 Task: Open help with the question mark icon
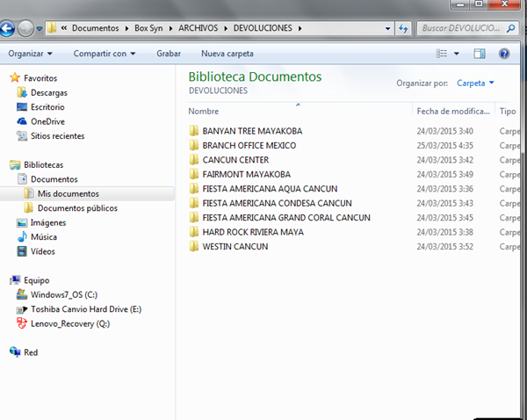pyautogui.click(x=504, y=54)
